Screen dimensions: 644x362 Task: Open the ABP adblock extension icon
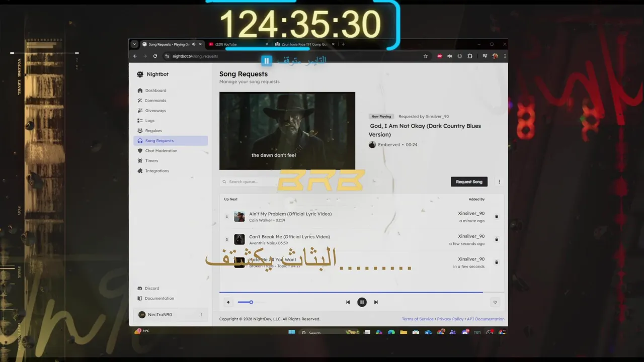point(440,56)
